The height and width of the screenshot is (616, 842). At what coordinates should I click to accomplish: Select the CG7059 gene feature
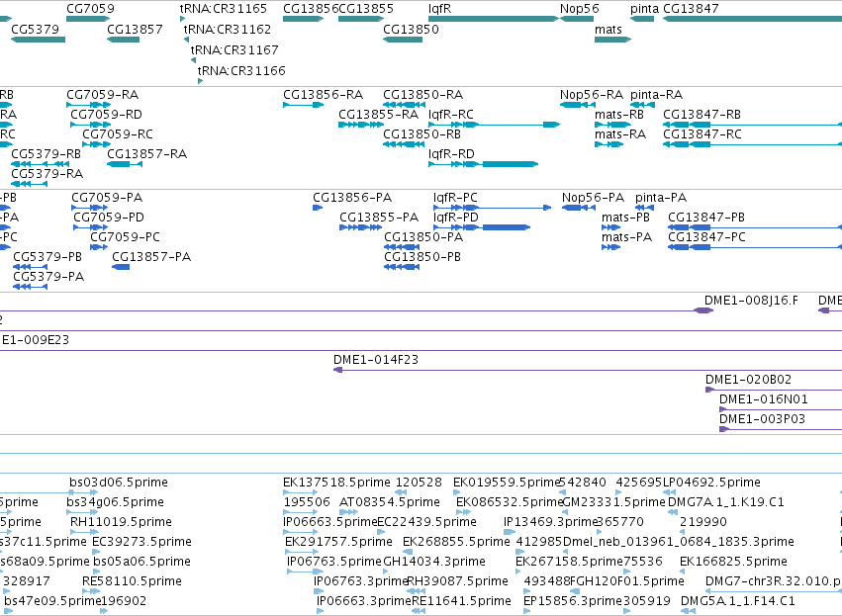(x=88, y=19)
